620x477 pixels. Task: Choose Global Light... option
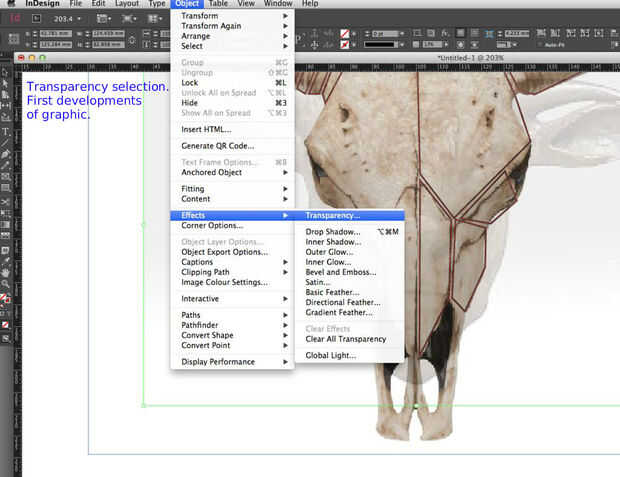click(x=350, y=356)
